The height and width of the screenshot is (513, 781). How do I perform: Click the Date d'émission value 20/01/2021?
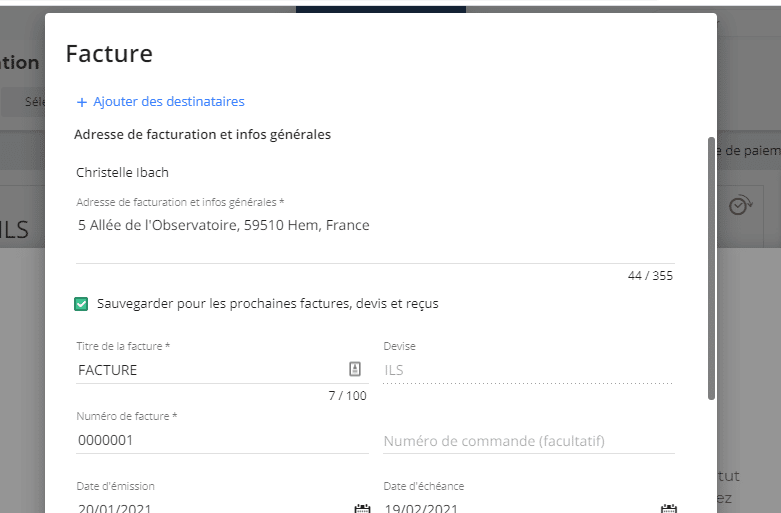pos(115,508)
